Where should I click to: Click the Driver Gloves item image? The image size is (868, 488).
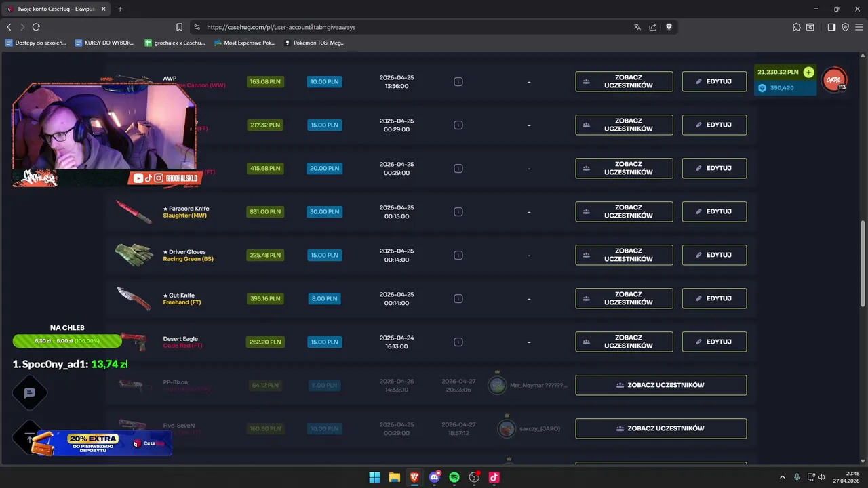point(134,255)
